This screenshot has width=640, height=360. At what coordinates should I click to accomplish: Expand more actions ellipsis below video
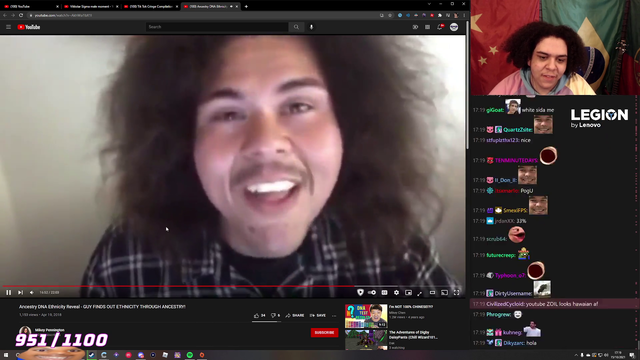point(334,315)
